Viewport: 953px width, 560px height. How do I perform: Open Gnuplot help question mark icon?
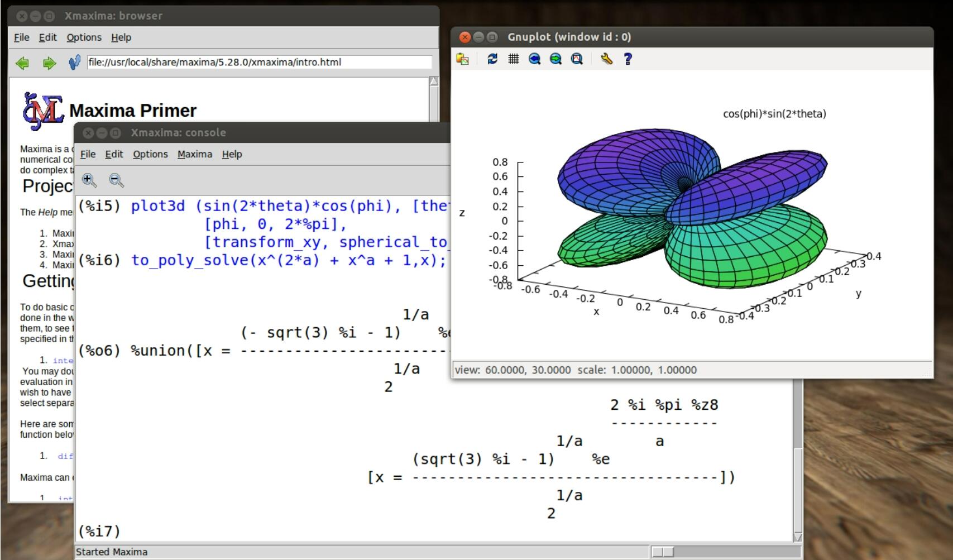628,59
